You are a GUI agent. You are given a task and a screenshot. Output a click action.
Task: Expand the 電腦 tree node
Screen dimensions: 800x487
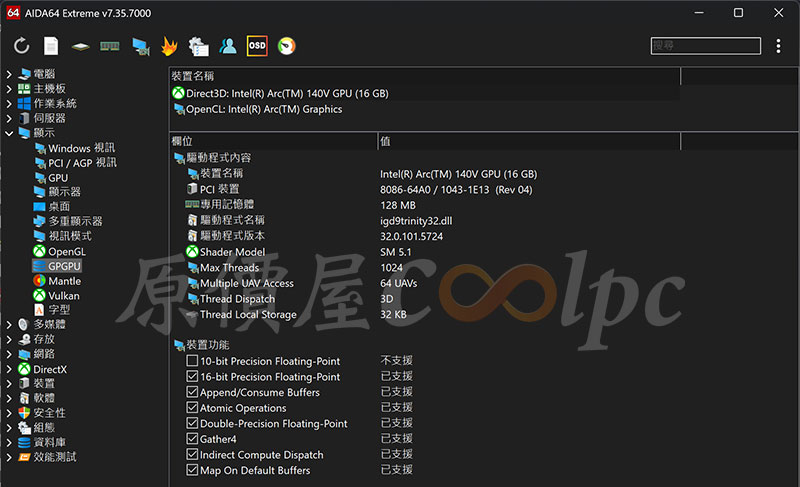coord(9,74)
